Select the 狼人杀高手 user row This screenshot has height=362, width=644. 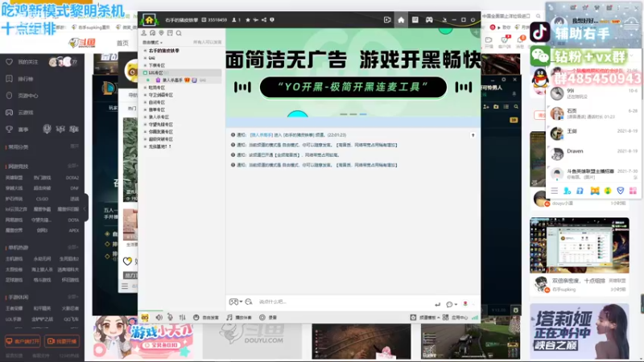coord(182,80)
